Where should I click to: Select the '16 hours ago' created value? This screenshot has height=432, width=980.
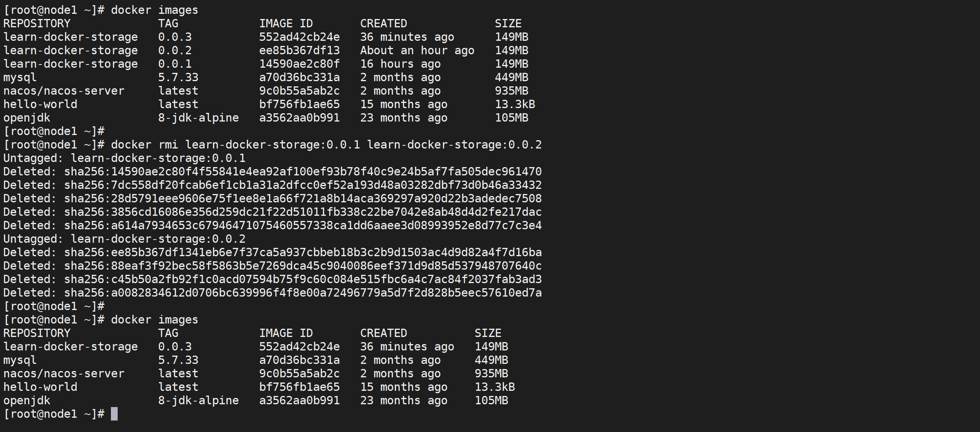point(400,64)
